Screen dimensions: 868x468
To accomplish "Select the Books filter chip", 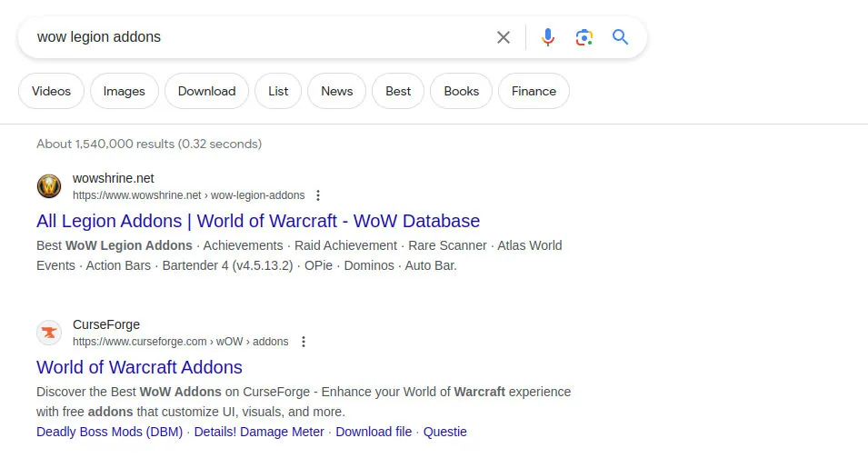I will [x=461, y=91].
